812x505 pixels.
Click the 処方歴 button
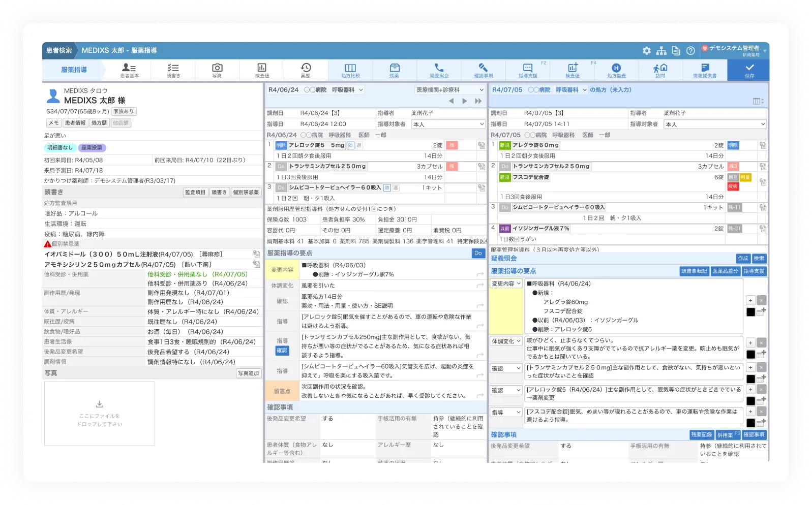(99, 123)
